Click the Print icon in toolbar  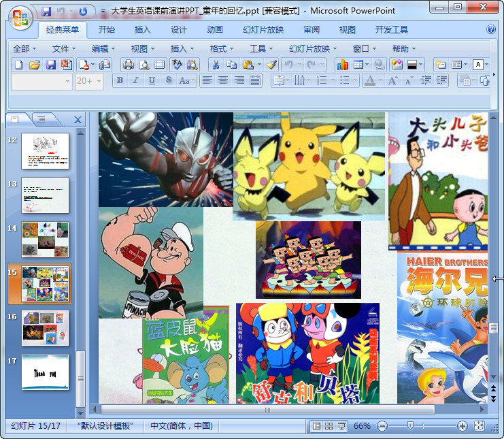(x=128, y=65)
